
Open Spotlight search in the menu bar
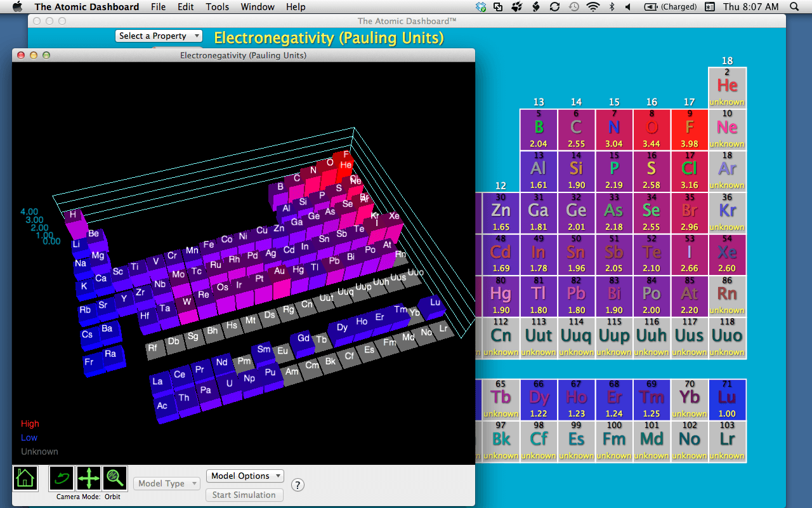pos(795,7)
